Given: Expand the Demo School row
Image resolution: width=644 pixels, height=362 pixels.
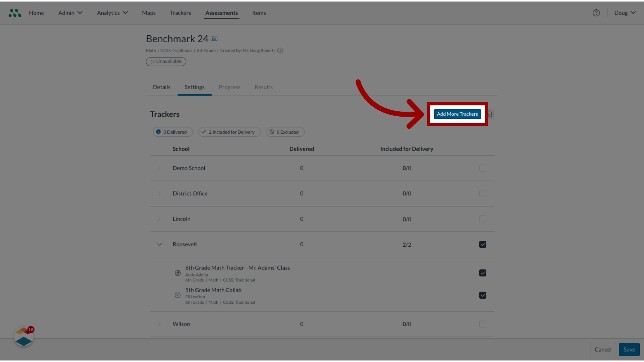Looking at the screenshot, I should (159, 168).
